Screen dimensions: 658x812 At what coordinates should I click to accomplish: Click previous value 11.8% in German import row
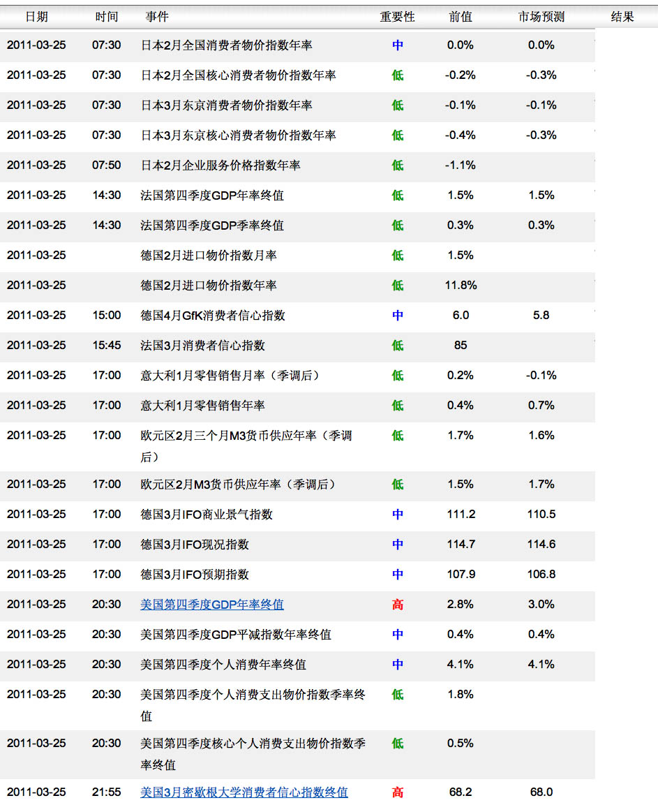click(x=461, y=286)
